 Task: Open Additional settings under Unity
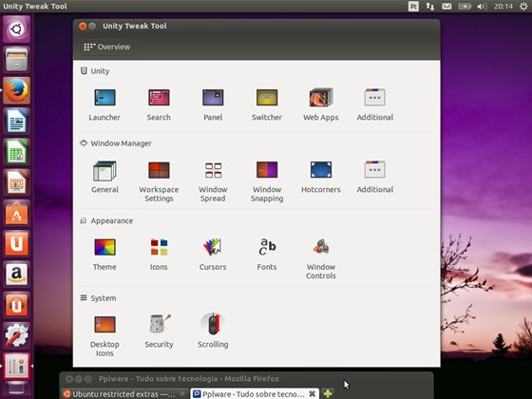(x=375, y=104)
